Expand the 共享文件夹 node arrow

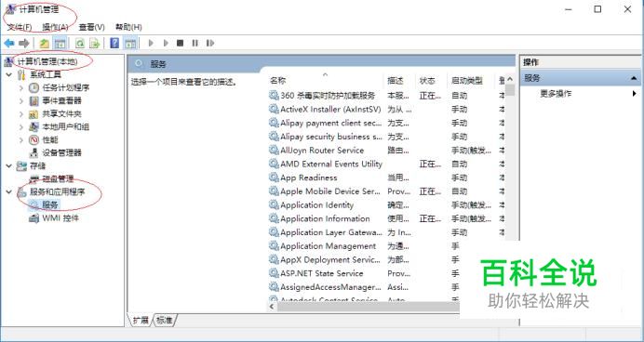21,114
